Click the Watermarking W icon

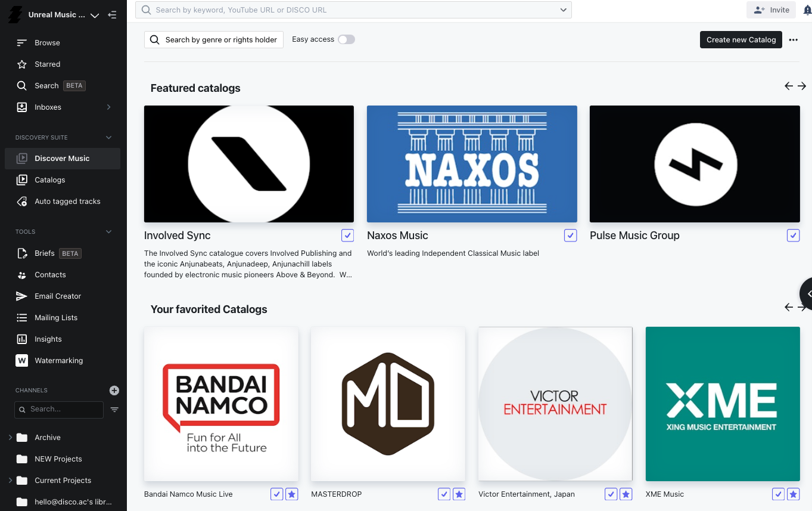[22, 361]
